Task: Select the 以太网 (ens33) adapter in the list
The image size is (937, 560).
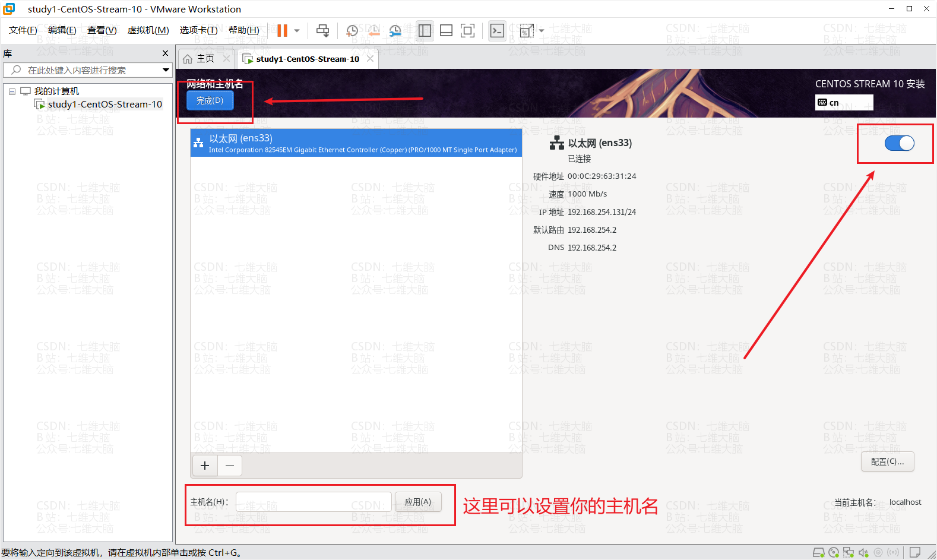Action: 356,143
